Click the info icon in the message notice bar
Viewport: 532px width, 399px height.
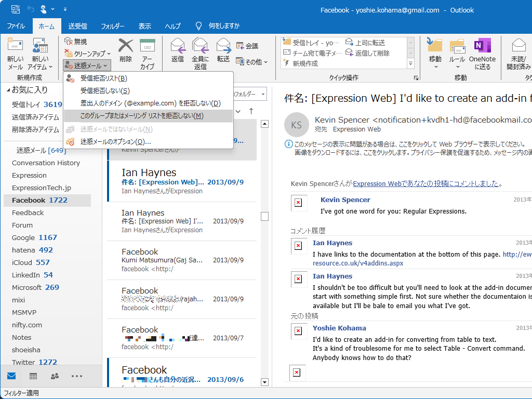pyautogui.click(x=288, y=144)
